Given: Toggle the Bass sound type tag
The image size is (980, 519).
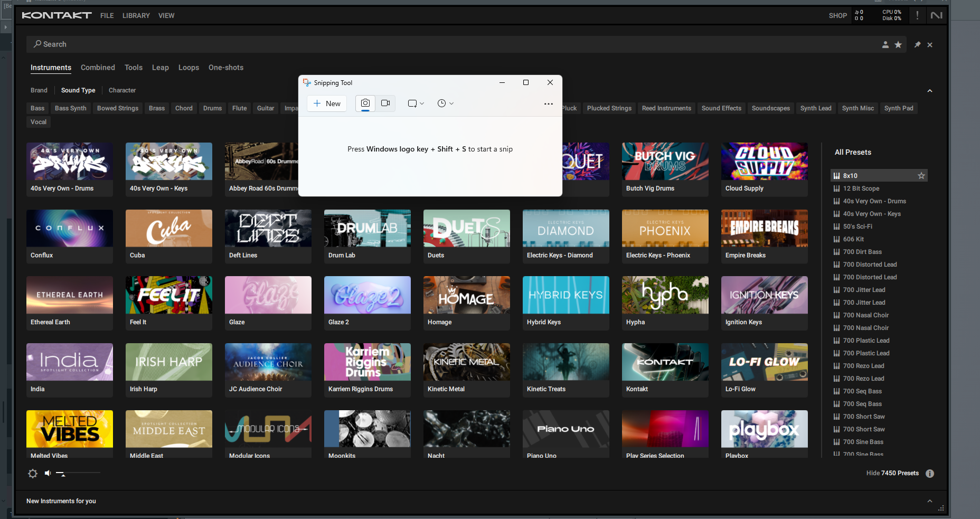Looking at the screenshot, I should (x=37, y=108).
